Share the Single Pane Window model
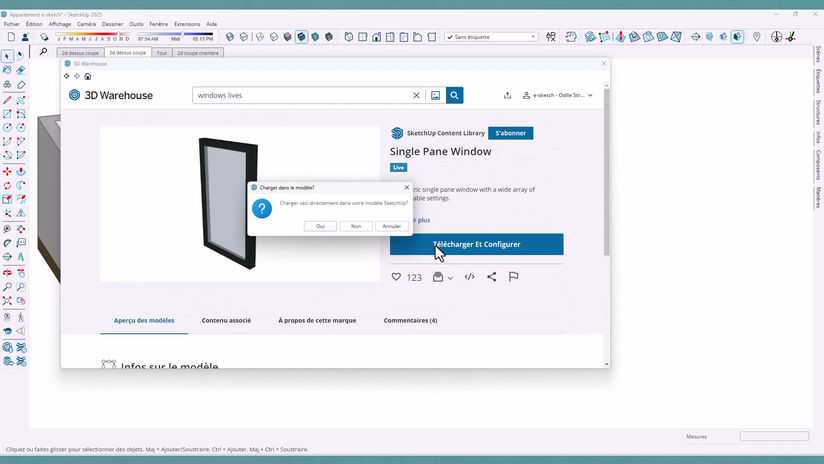 (491, 277)
